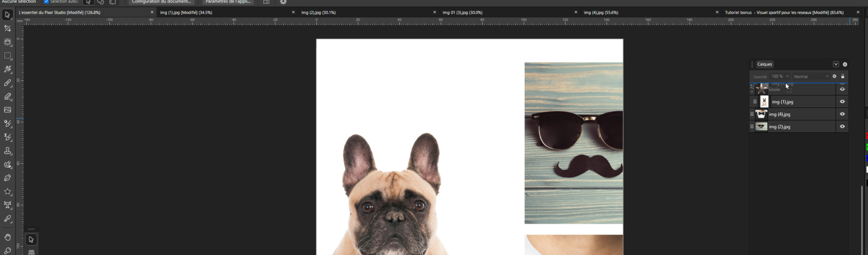868x255 pixels.
Task: Toggle the Sélection auto checkbox
Action: [x=46, y=2]
